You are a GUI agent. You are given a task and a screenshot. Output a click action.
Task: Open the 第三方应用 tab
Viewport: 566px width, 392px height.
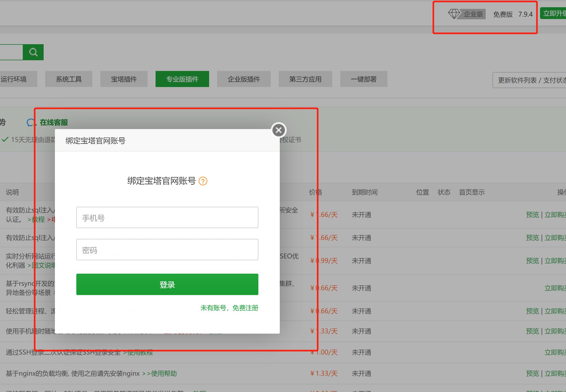(x=305, y=79)
